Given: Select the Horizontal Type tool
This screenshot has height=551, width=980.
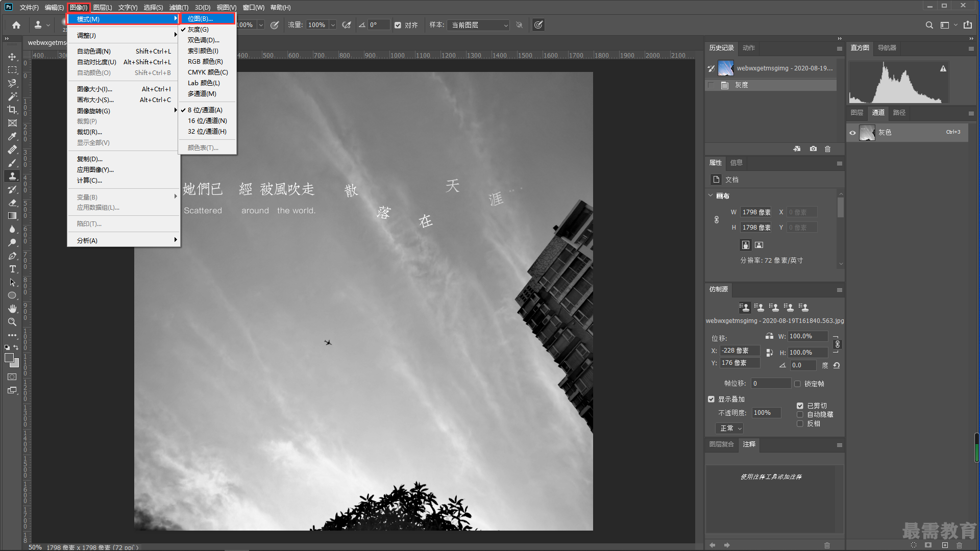Looking at the screenshot, I should click(x=12, y=269).
